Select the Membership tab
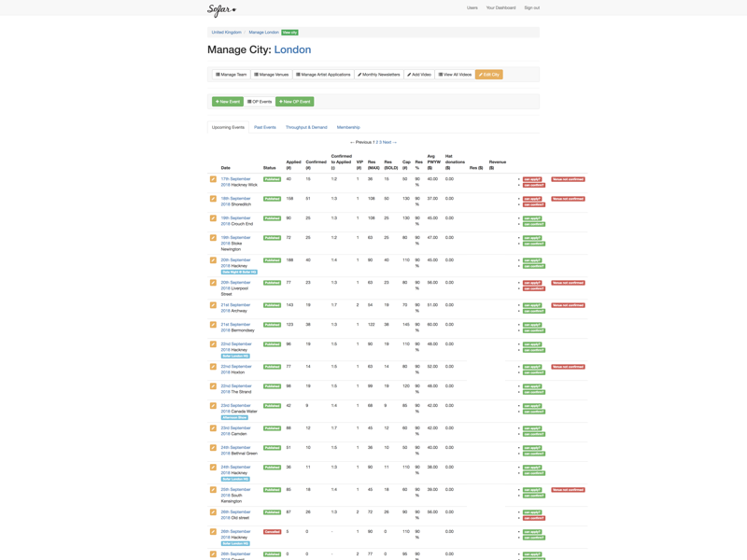The width and height of the screenshot is (747, 560). coord(348,127)
